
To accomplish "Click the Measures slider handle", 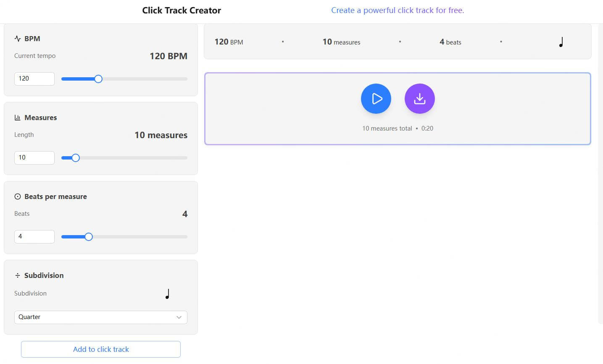I will (x=75, y=157).
